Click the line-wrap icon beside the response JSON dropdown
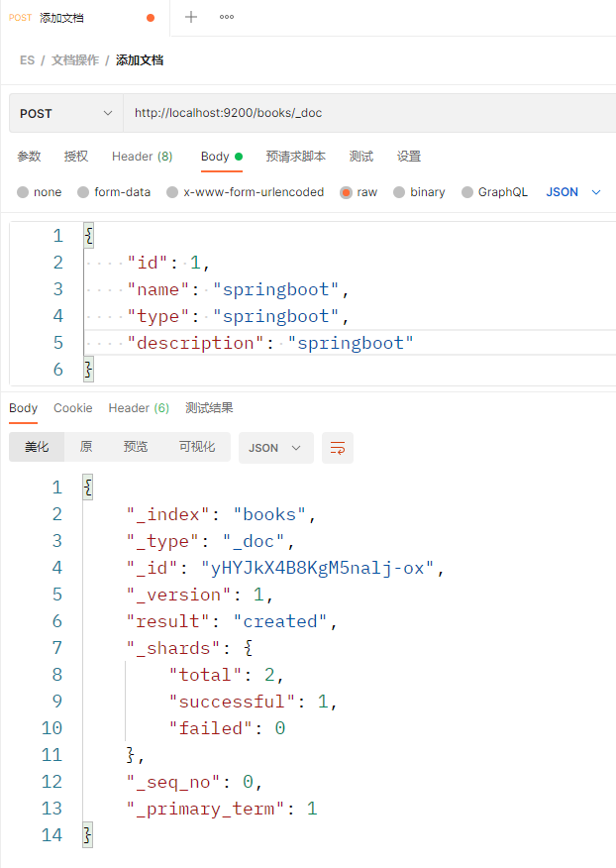This screenshot has width=616, height=868. 337,448
